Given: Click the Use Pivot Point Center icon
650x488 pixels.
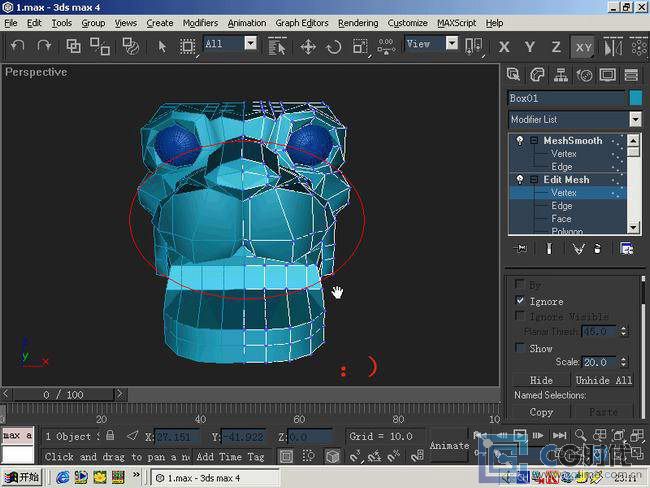Looking at the screenshot, I should coord(474,46).
